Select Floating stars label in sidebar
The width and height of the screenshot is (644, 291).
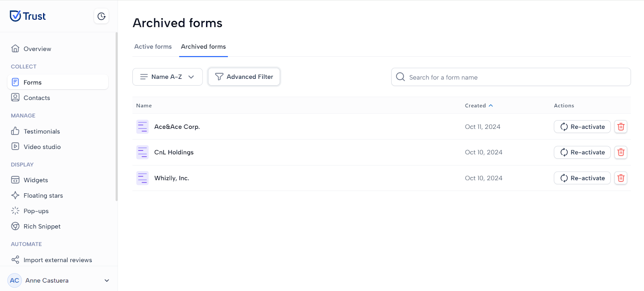[x=43, y=195]
